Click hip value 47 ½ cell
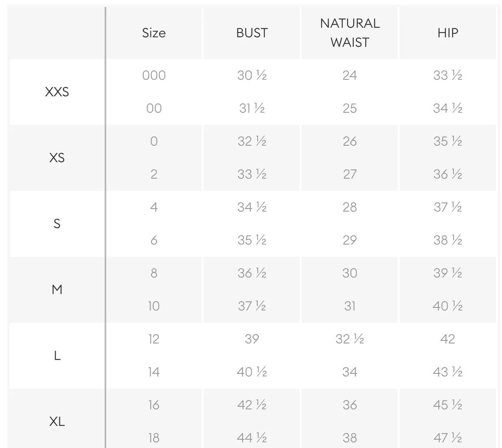Viewport: 502px width, 448px height. (x=448, y=438)
